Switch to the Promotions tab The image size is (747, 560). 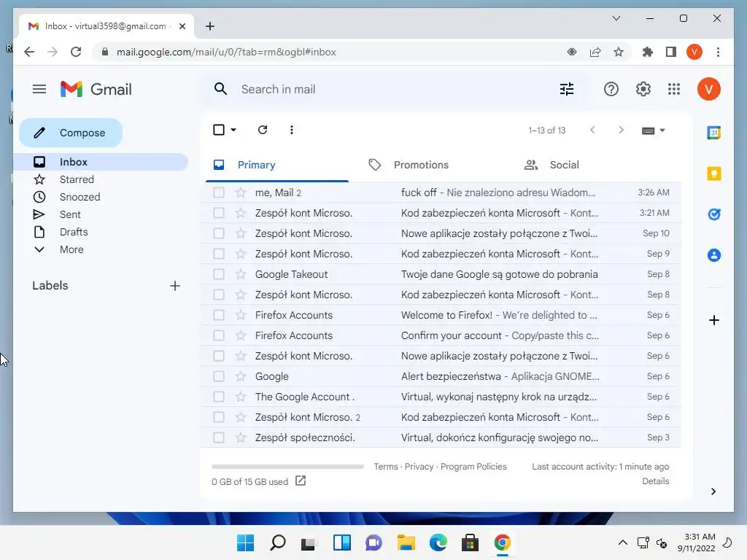(421, 165)
